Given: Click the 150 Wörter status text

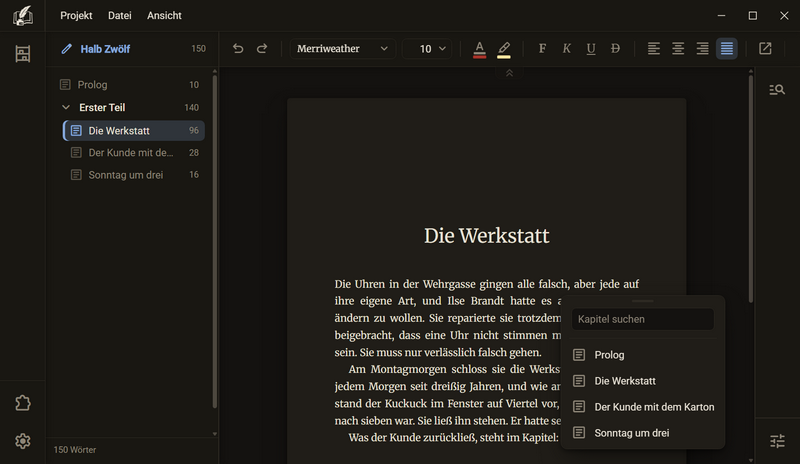Looking at the screenshot, I should click(75, 450).
